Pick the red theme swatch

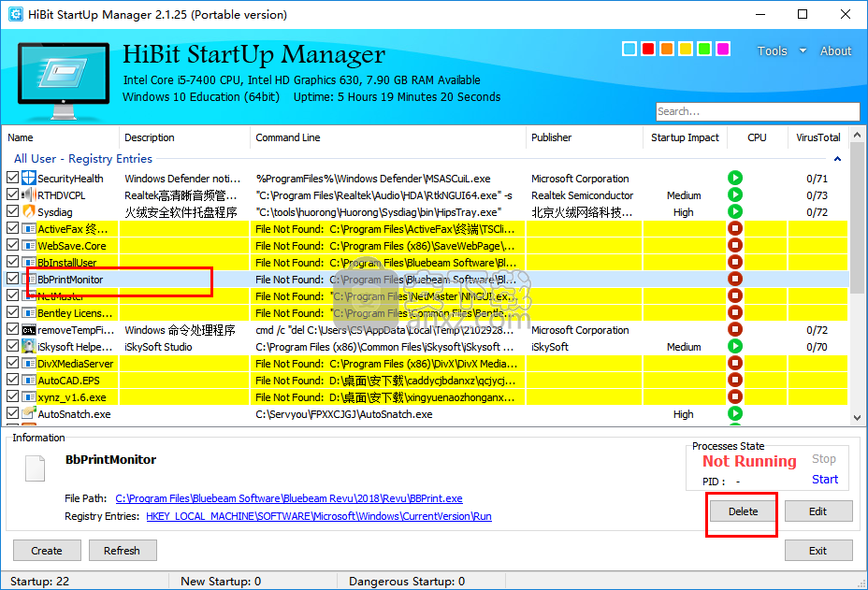(x=648, y=49)
